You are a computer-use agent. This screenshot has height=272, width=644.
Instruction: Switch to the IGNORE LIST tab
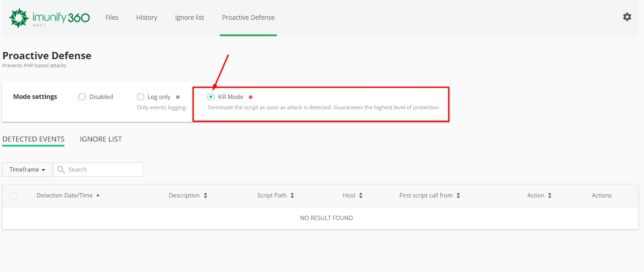click(x=101, y=139)
